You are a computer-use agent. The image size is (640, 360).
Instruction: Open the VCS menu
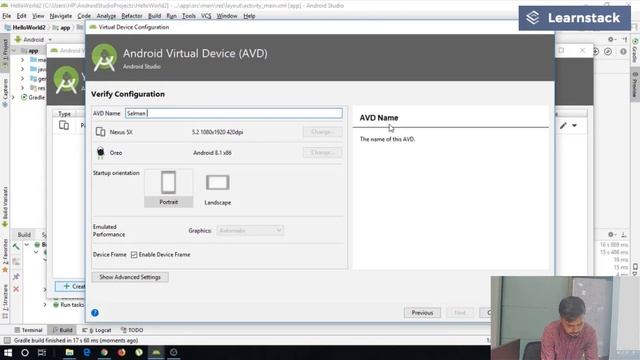[x=206, y=16]
